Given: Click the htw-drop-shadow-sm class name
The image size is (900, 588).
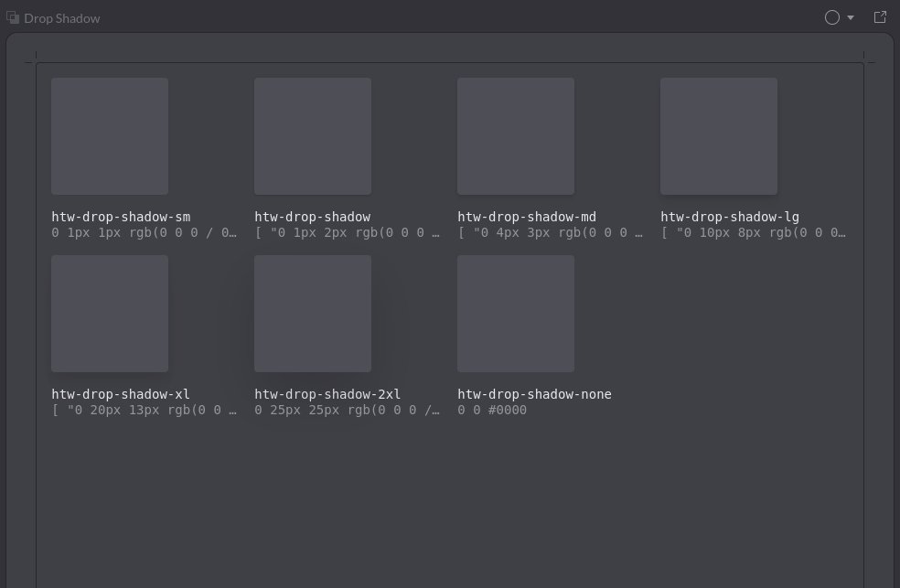Looking at the screenshot, I should click(x=121, y=217).
